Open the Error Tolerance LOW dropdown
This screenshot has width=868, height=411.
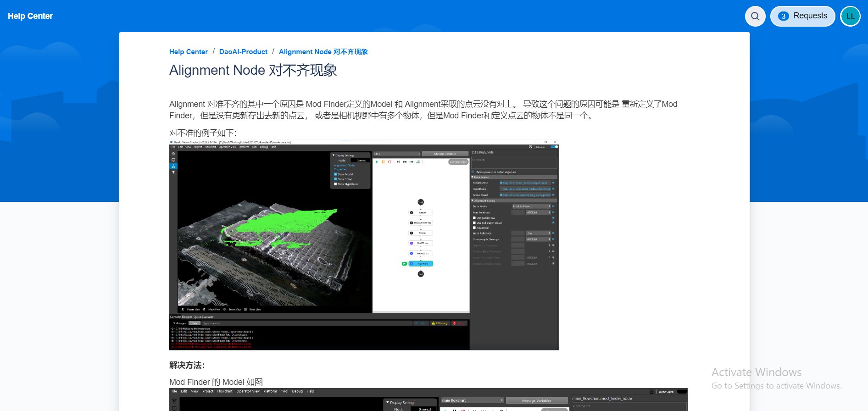tap(538, 233)
